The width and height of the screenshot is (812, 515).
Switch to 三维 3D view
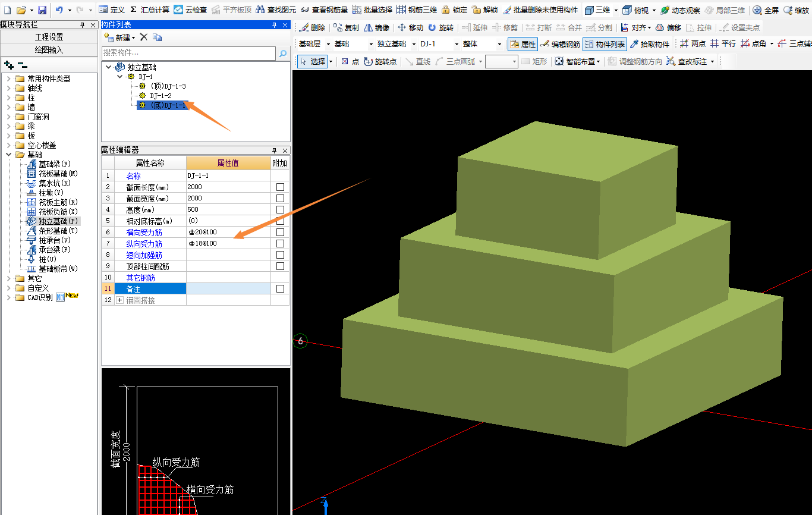(597, 10)
